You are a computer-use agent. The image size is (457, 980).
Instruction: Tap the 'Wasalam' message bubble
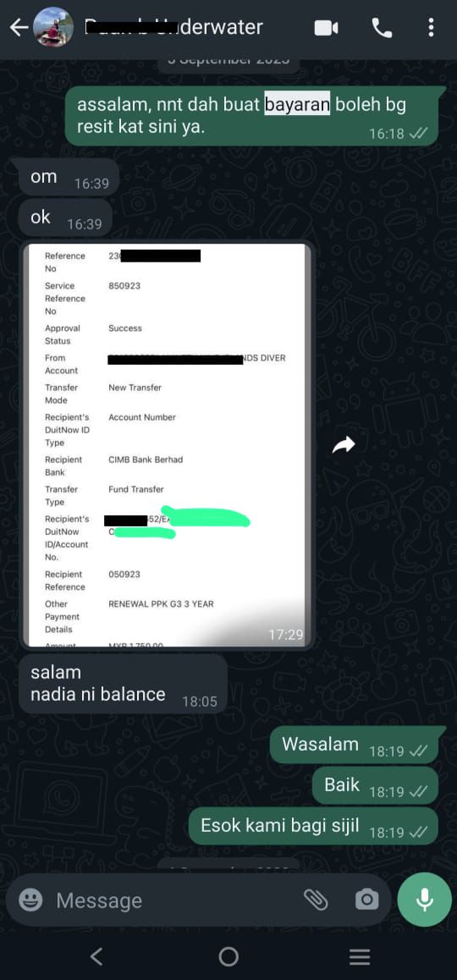pos(354,745)
